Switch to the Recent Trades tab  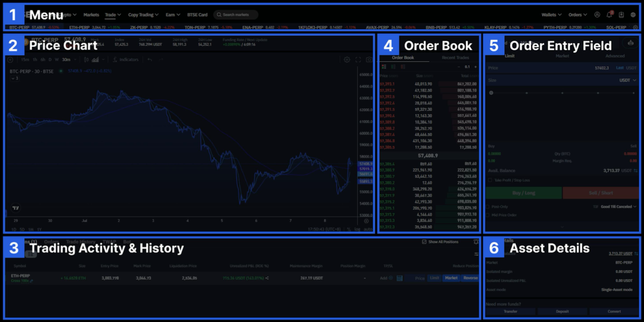pyautogui.click(x=455, y=58)
